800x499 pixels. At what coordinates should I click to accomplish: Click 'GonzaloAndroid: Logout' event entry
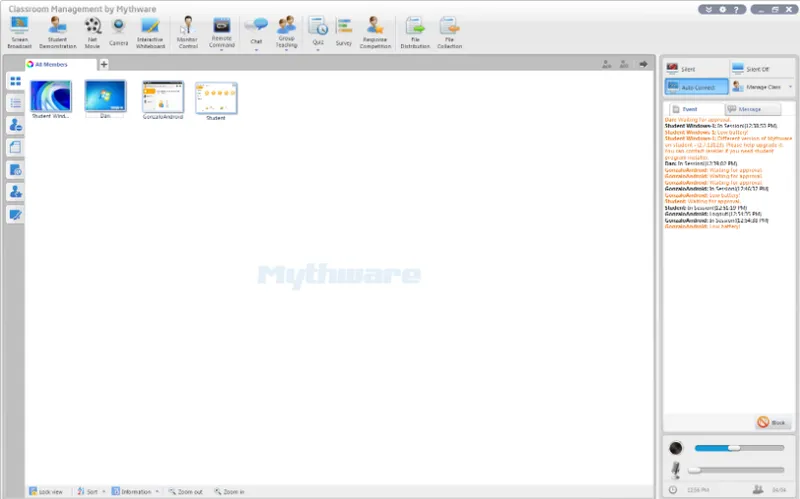pos(713,214)
